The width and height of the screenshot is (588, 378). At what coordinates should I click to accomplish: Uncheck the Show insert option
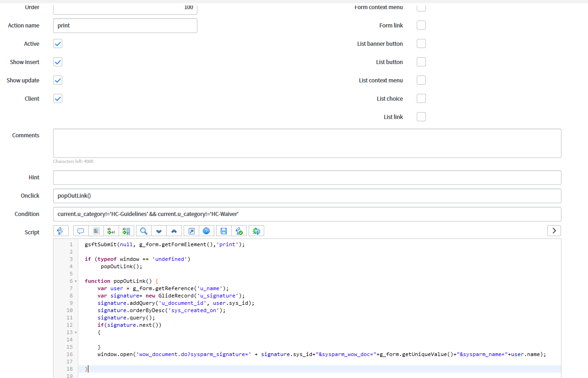pos(57,62)
